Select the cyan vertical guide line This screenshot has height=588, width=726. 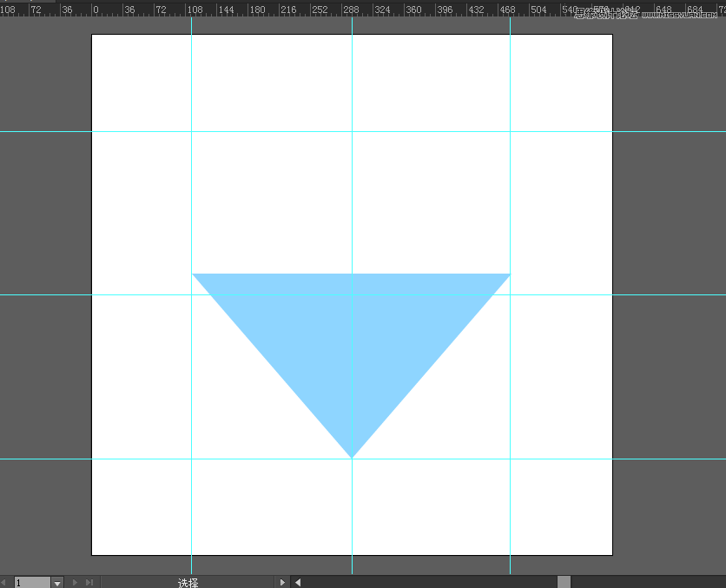click(x=191, y=174)
